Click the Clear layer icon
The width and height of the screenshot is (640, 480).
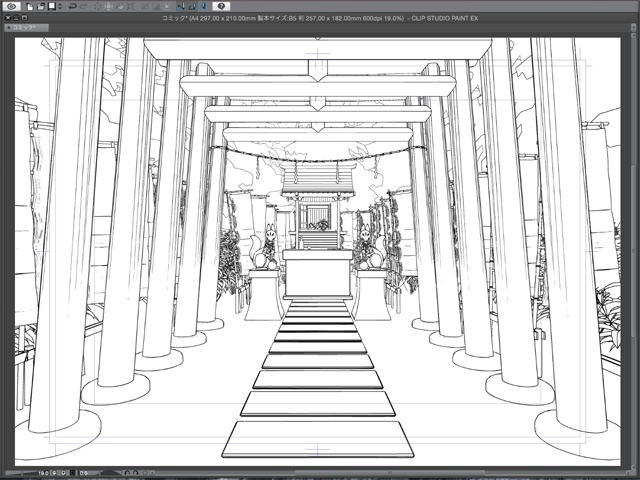click(98, 6)
